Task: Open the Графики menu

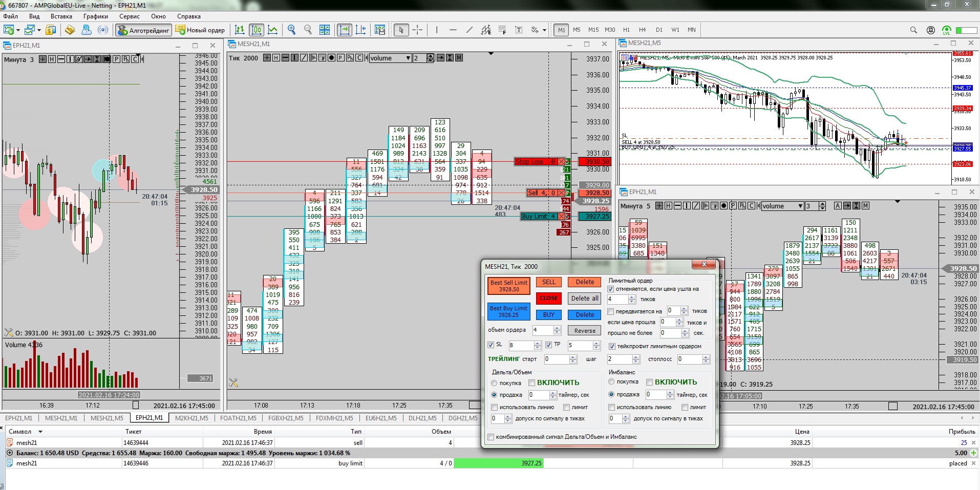Action: pos(96,16)
